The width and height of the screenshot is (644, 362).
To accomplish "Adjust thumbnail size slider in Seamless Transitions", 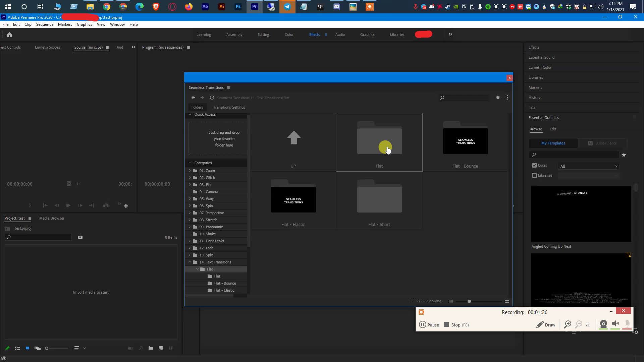I will click(469, 301).
